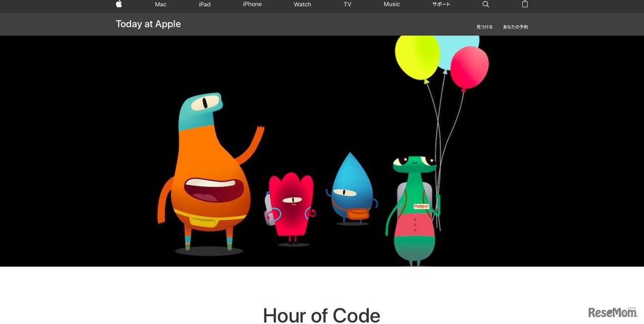Click the green character labeled Hopper
The width and height of the screenshot is (644, 324).
click(x=414, y=206)
